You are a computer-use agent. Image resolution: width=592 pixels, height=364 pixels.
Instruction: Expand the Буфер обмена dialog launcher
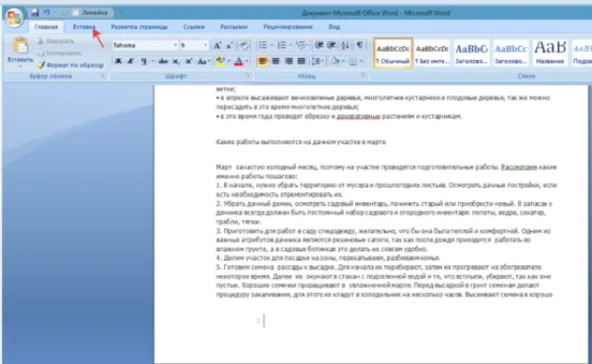pos(103,76)
